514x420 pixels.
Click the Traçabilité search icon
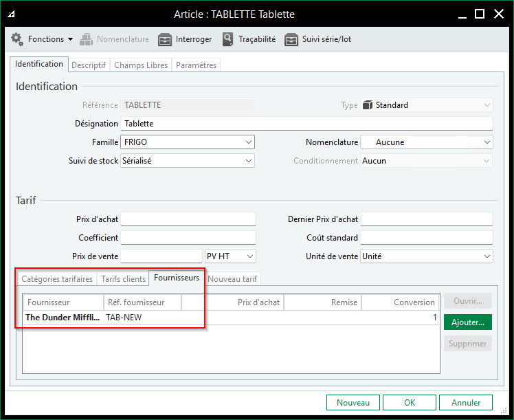pos(227,39)
